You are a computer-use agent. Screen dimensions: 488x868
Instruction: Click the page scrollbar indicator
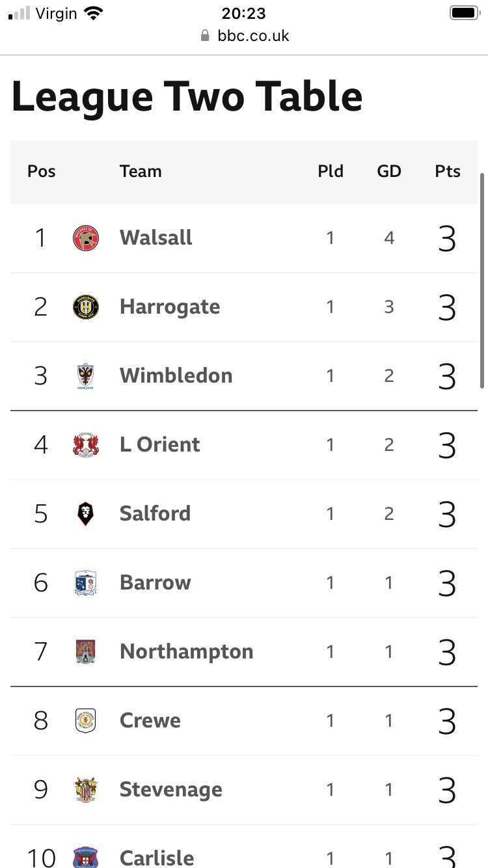point(482,280)
